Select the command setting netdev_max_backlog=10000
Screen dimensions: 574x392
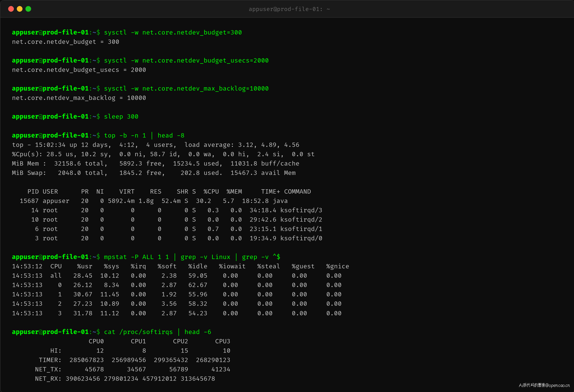pos(186,88)
